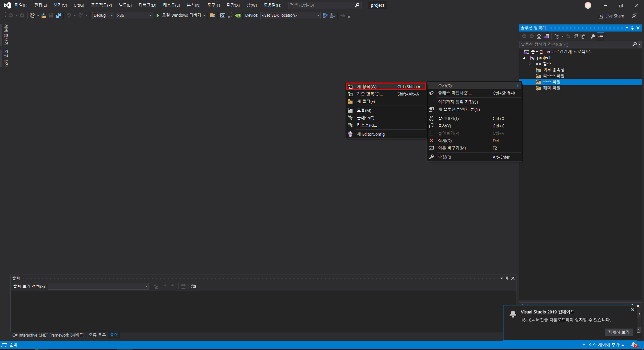Close the Solution Explorer panel
Image resolution: width=644 pixels, height=350 pixels.
[638, 28]
